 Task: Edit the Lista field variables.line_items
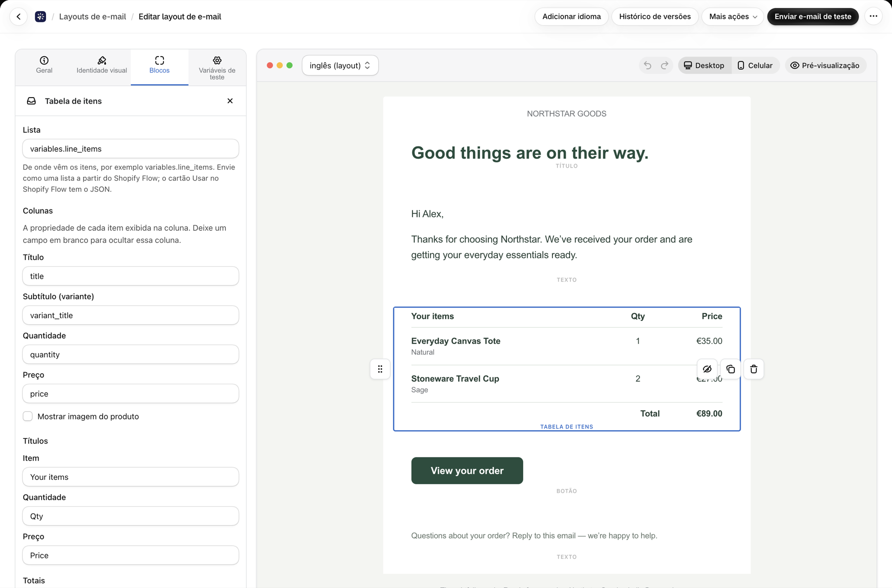[x=131, y=149]
